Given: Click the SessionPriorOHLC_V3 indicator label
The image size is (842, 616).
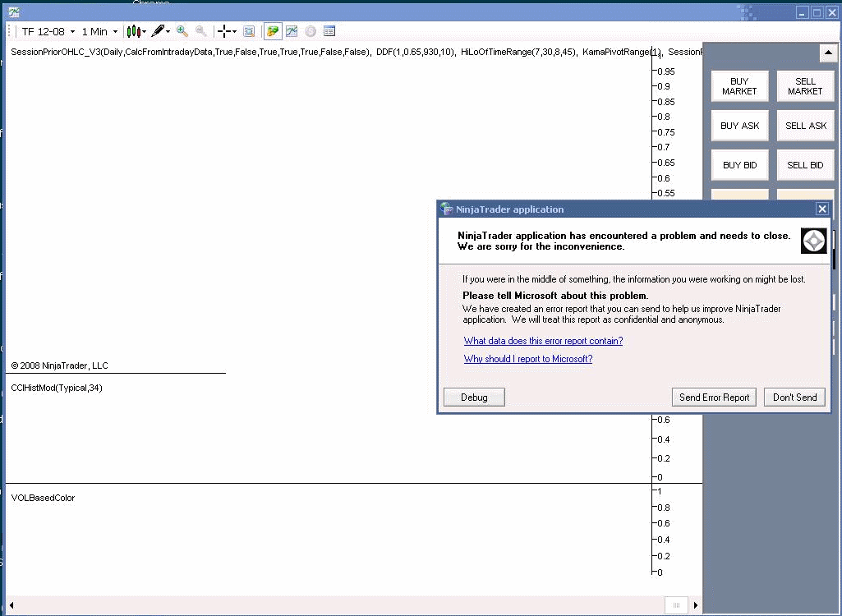Looking at the screenshot, I should click(x=190, y=52).
